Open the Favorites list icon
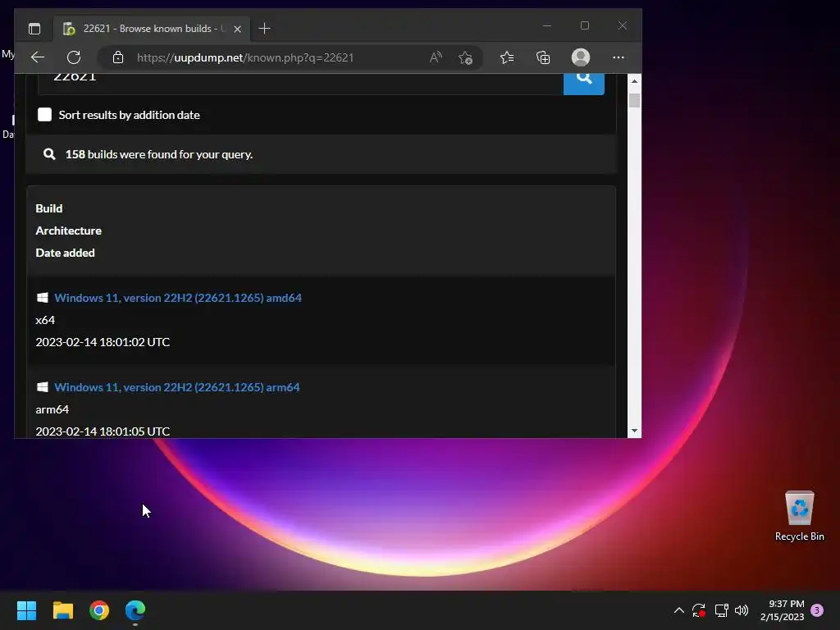Viewport: 840px width, 630px height. (x=507, y=57)
